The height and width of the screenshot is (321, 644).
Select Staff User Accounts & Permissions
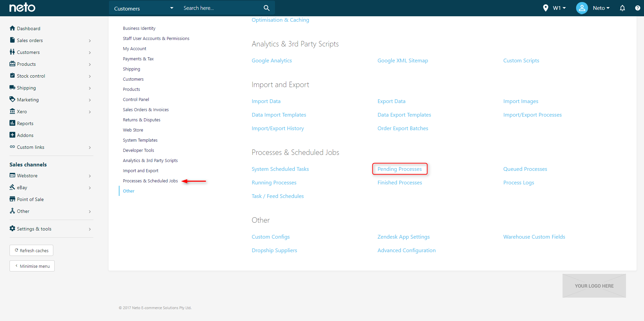point(156,38)
